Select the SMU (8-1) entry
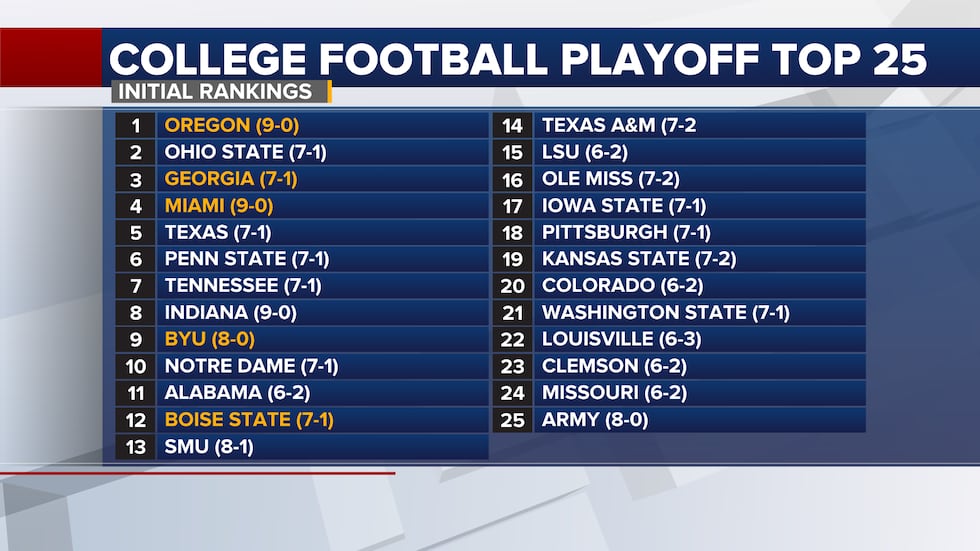The width and height of the screenshot is (980, 551). click(302, 447)
